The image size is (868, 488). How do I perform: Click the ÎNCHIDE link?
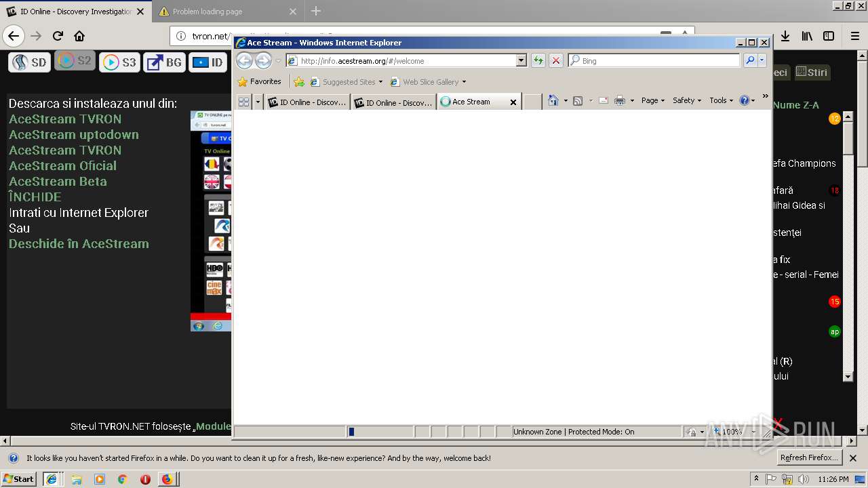[x=35, y=197]
